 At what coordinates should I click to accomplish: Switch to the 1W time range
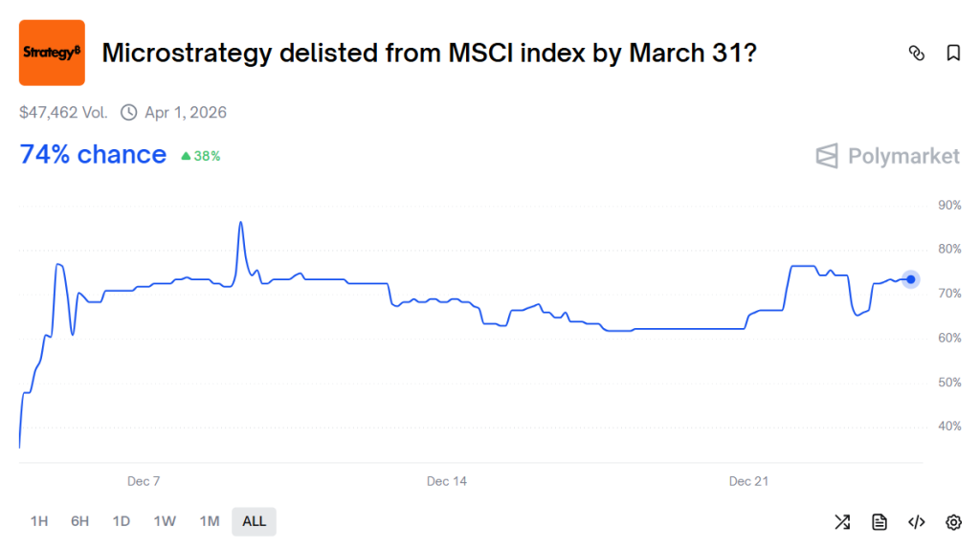tap(165, 521)
